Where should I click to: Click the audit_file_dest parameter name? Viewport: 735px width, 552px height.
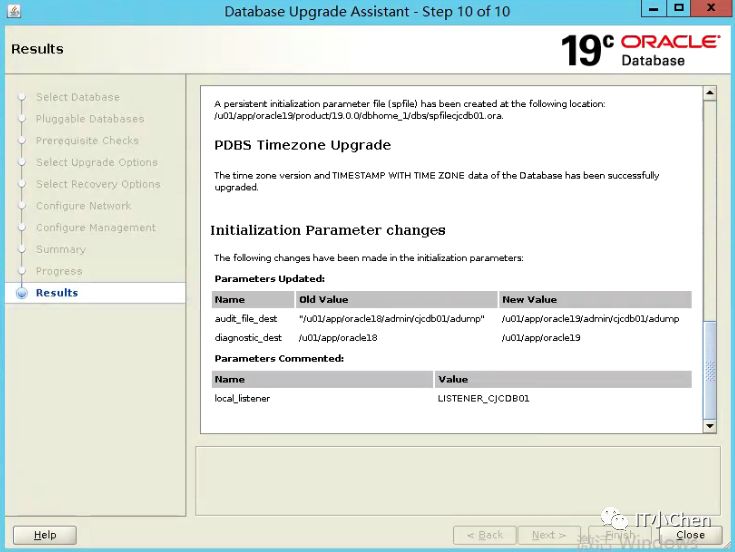246,319
